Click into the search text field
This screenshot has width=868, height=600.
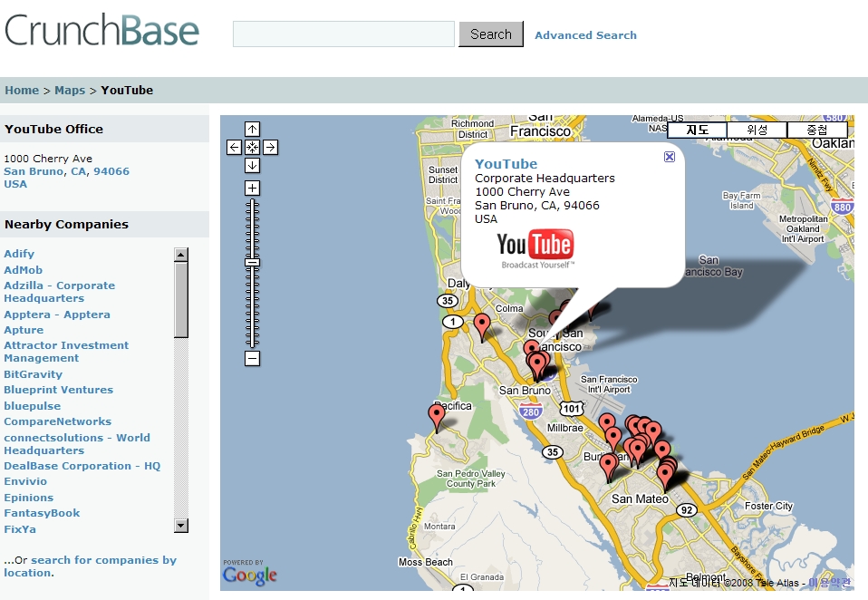coord(343,34)
